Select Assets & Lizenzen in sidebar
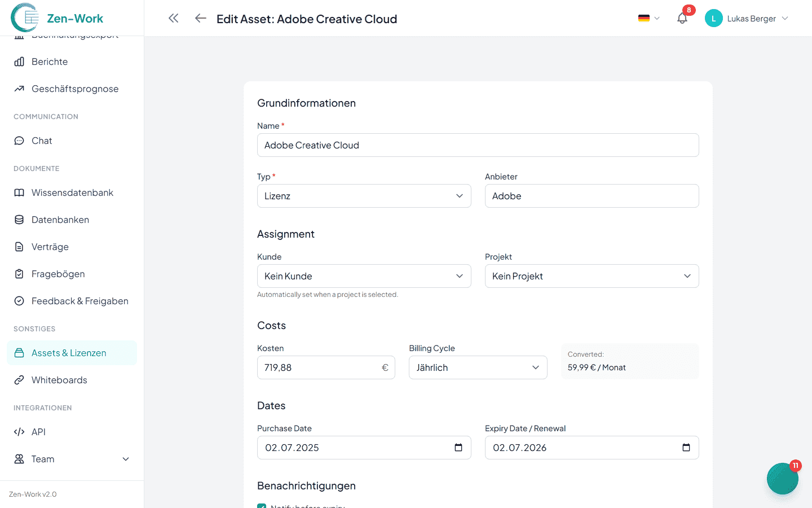 [x=72, y=353]
